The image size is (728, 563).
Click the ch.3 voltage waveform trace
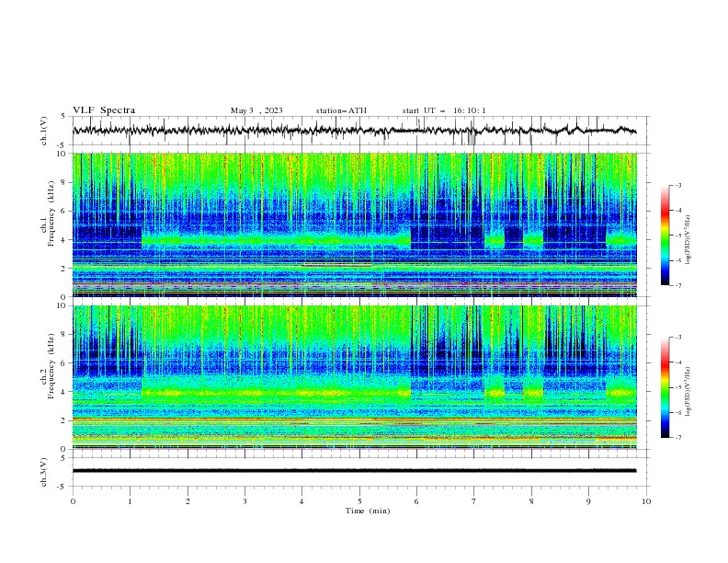pos(355,471)
